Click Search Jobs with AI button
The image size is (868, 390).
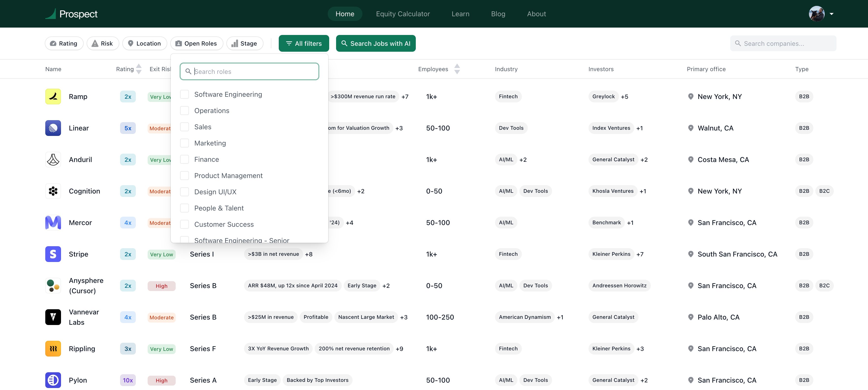click(376, 44)
